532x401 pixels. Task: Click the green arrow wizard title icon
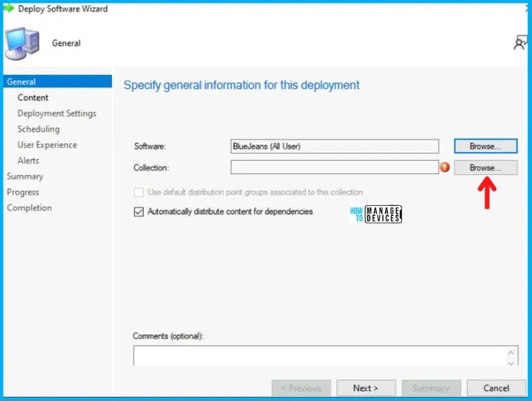(9, 9)
